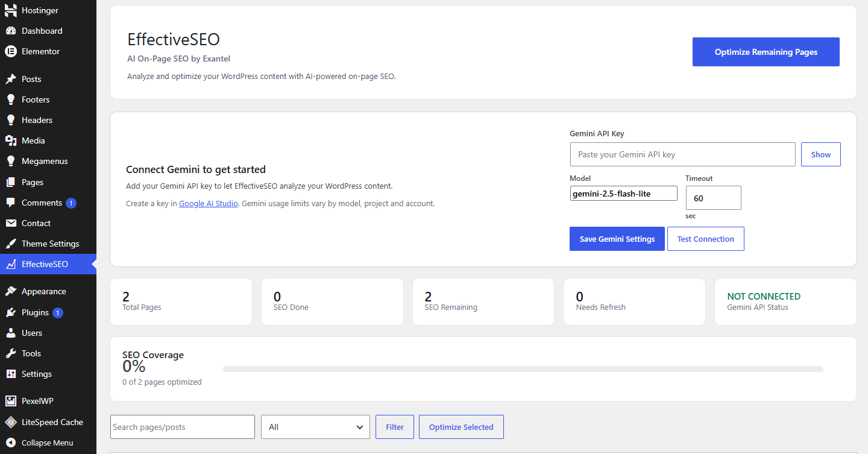Image resolution: width=868 pixels, height=454 pixels.
Task: Click the Test Connection button
Action: pos(706,239)
